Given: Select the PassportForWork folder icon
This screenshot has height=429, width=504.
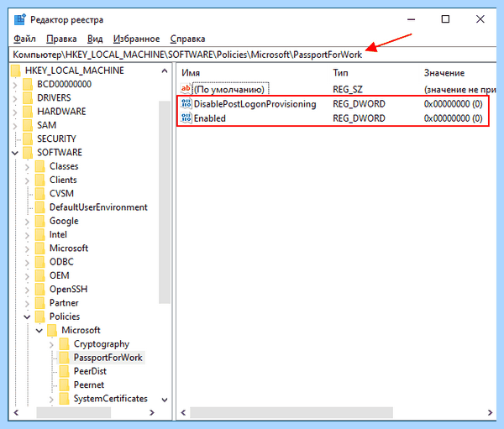Looking at the screenshot, I should click(x=65, y=358).
